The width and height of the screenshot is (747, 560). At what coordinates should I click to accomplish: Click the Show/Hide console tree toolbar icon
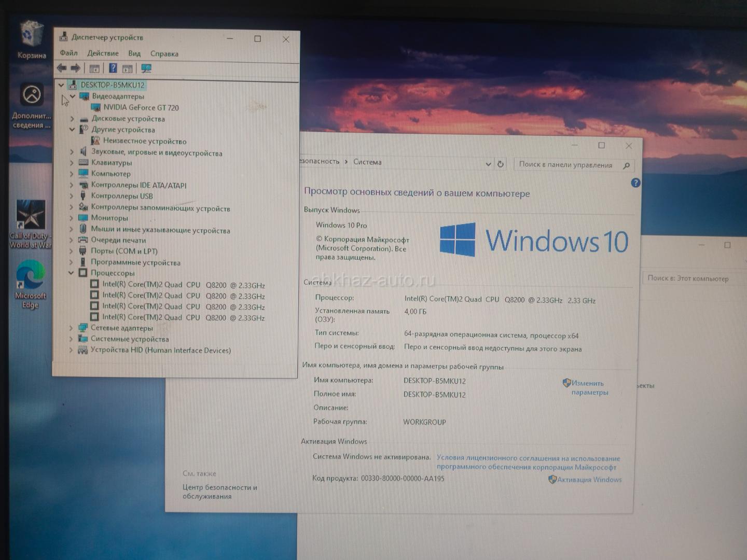[94, 68]
